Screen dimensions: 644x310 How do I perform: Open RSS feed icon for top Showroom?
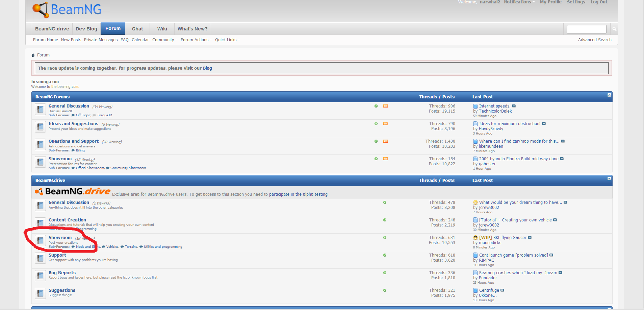[386, 159]
